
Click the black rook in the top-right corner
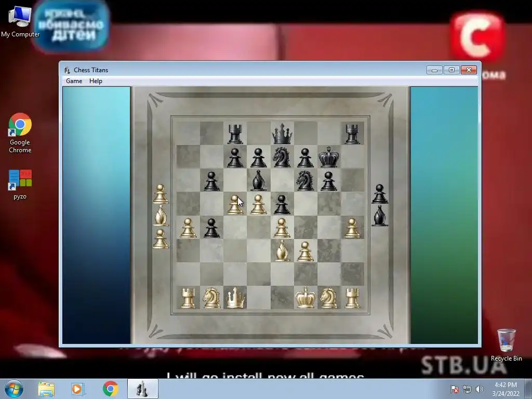[352, 134]
